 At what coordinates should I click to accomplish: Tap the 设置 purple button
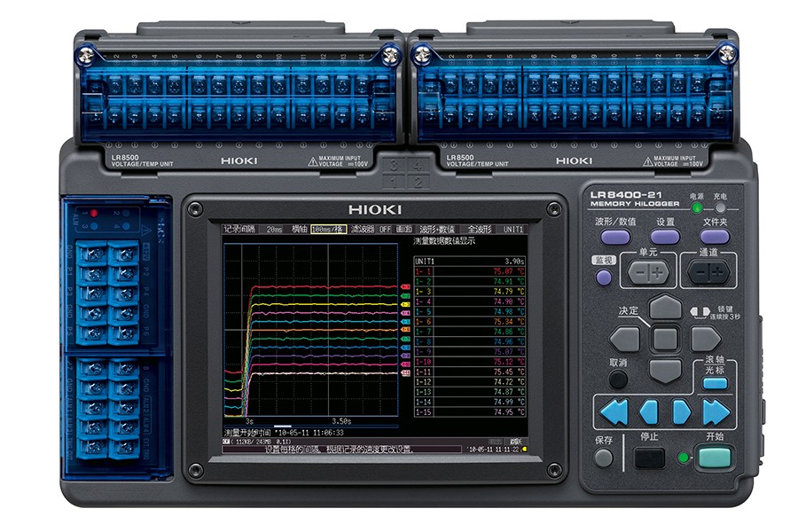[x=665, y=238]
